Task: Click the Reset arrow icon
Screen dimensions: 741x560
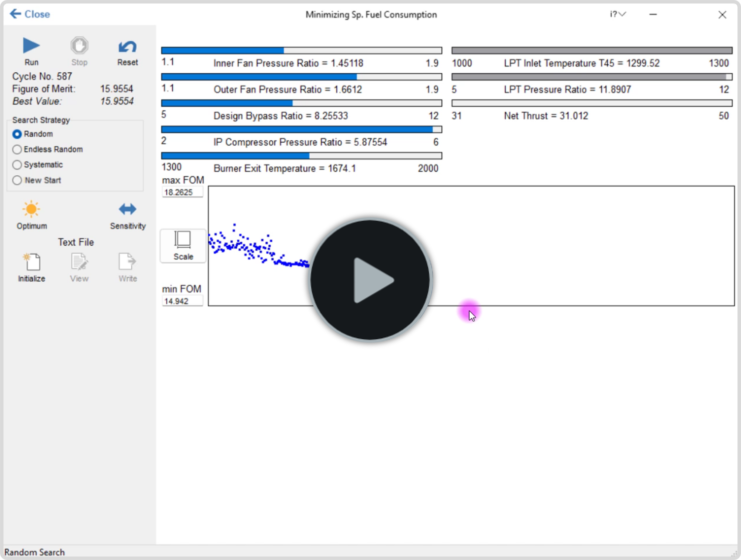Action: tap(127, 46)
